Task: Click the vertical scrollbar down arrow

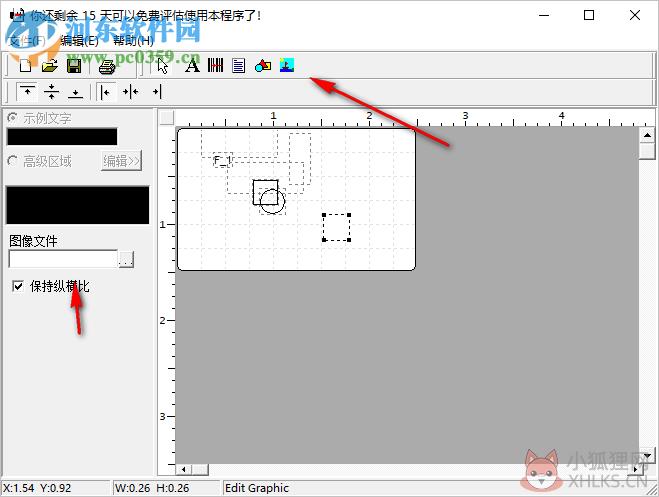Action: pos(647,455)
